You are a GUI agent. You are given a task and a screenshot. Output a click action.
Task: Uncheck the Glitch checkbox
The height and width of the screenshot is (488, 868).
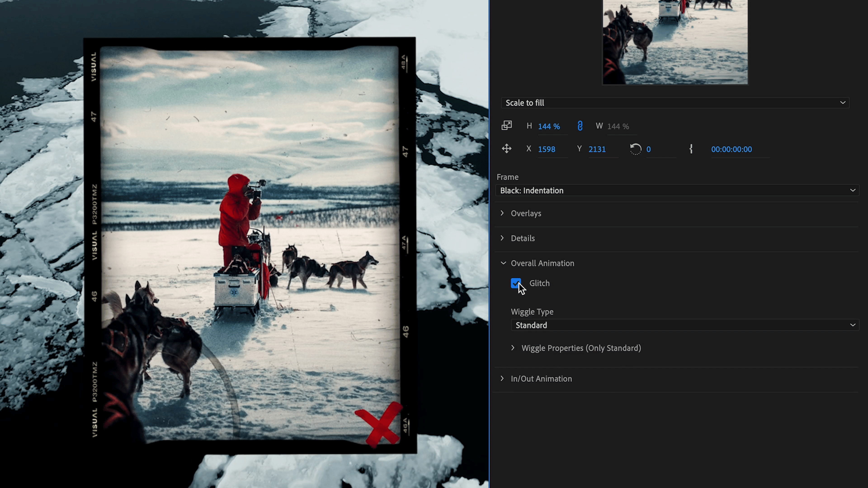point(516,283)
